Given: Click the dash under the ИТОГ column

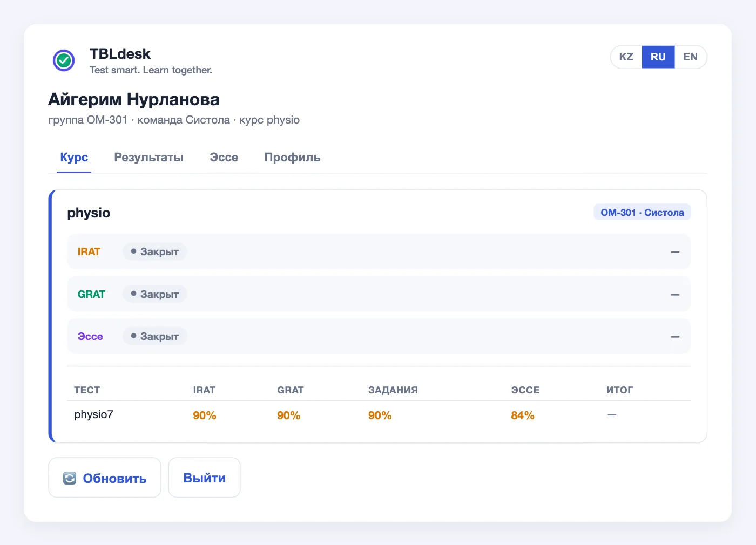Looking at the screenshot, I should coord(612,415).
